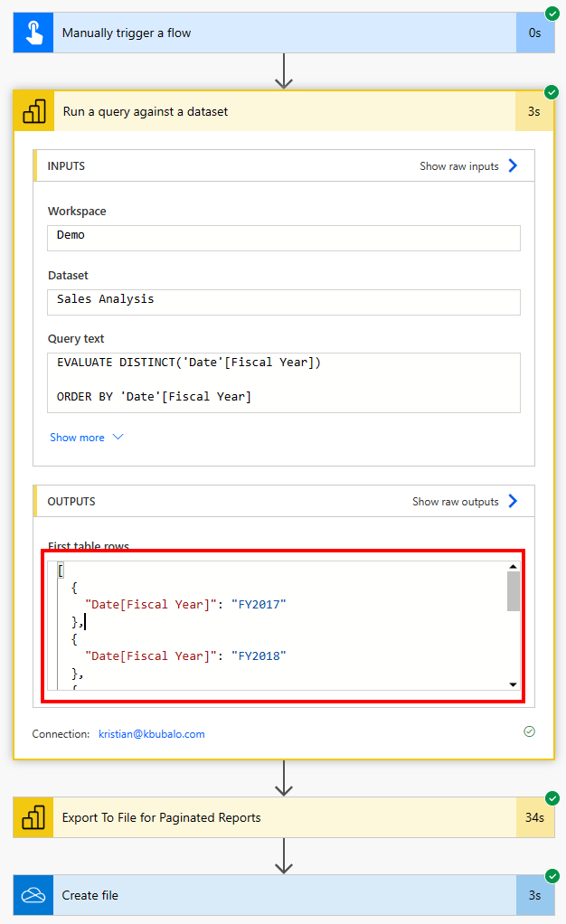This screenshot has width=566, height=924.
Task: Click the Workspace field containing Demo
Action: (284, 238)
